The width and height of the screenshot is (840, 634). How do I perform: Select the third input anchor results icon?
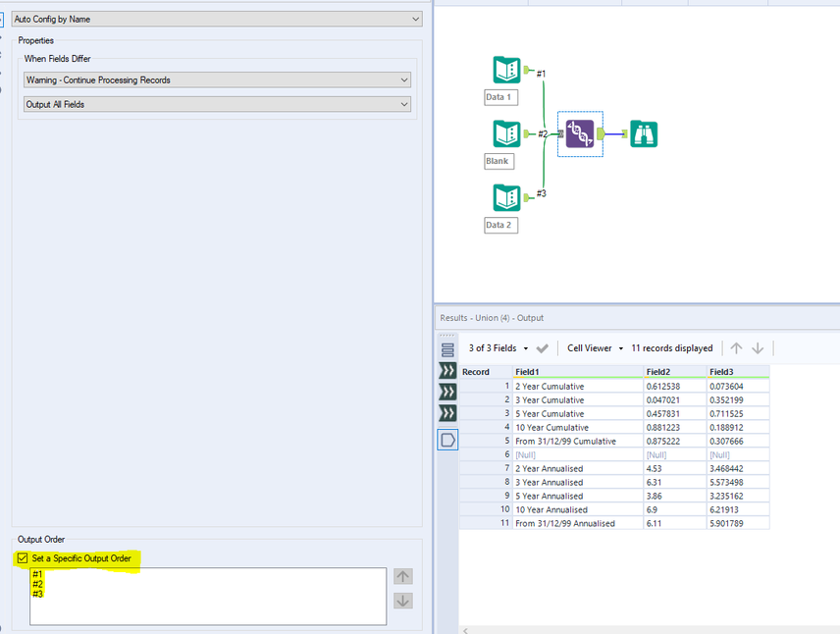[x=447, y=412]
